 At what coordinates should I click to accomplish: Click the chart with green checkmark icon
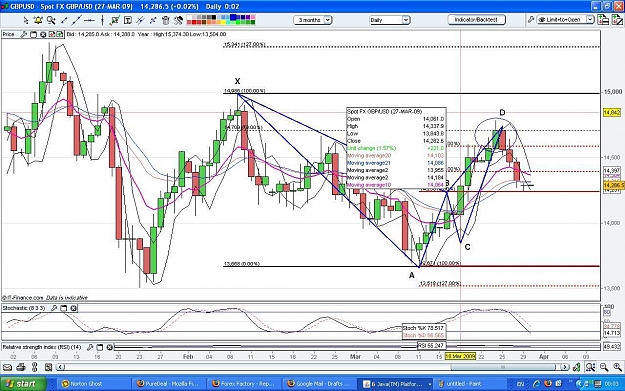pos(115,20)
